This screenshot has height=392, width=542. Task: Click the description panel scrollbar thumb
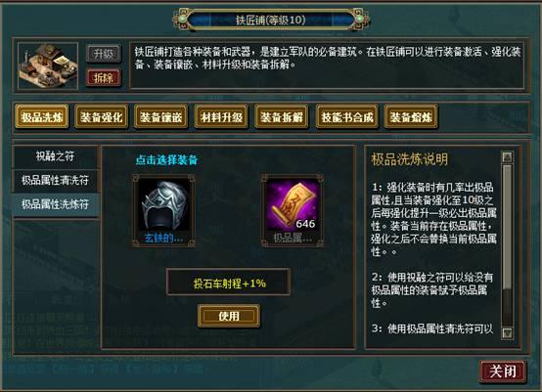(507, 227)
